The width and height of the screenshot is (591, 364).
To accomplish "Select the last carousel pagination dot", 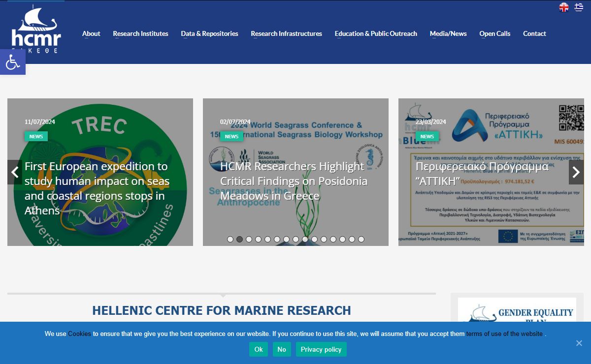I will 361,239.
